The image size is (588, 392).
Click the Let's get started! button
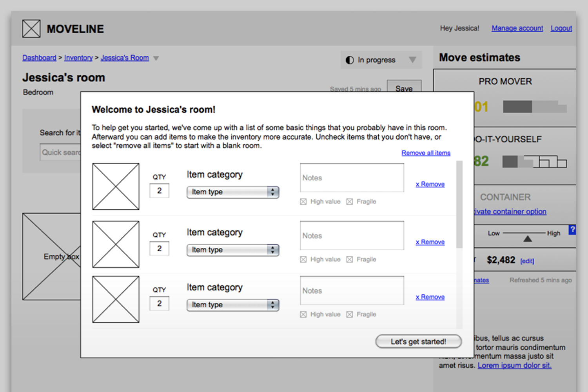pyautogui.click(x=418, y=341)
